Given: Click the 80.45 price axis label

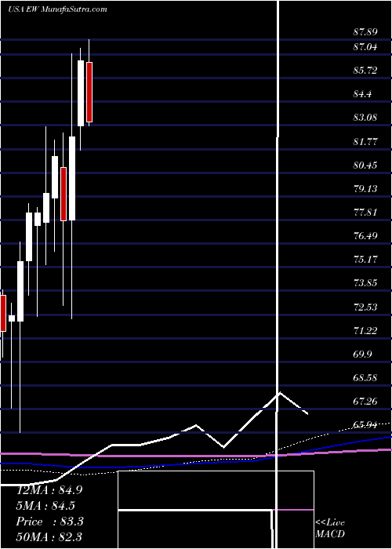Looking at the screenshot, I should [x=365, y=165].
